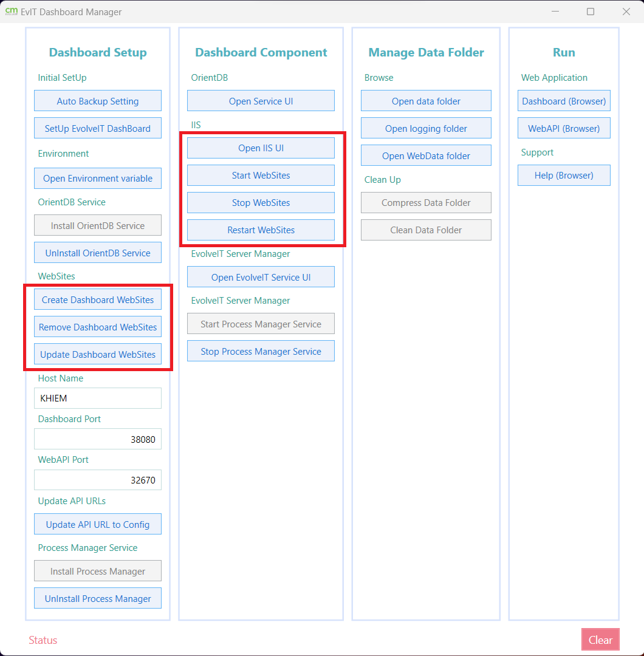Minimize the EvIT Dashboard Manager window
The image size is (644, 656).
click(555, 12)
